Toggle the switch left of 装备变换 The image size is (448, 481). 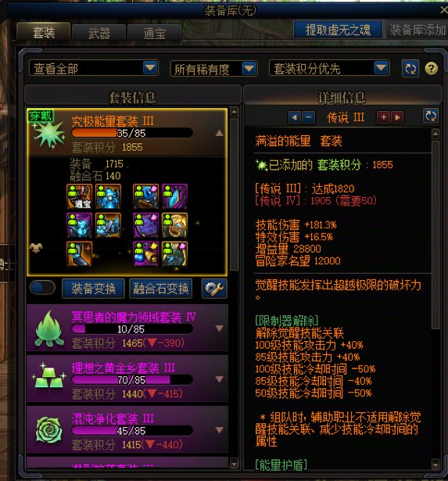[x=43, y=288]
